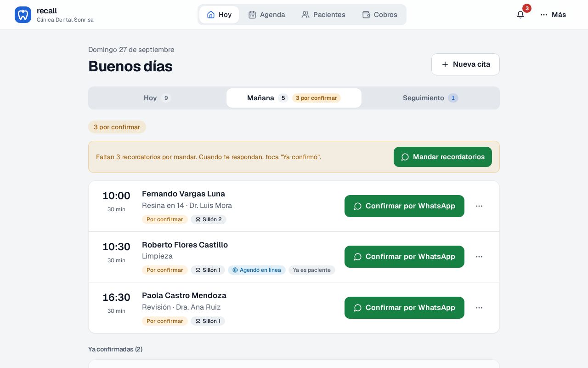
Task: Click the 3 por confirmar badge inside Mañana tab
Action: [317, 98]
